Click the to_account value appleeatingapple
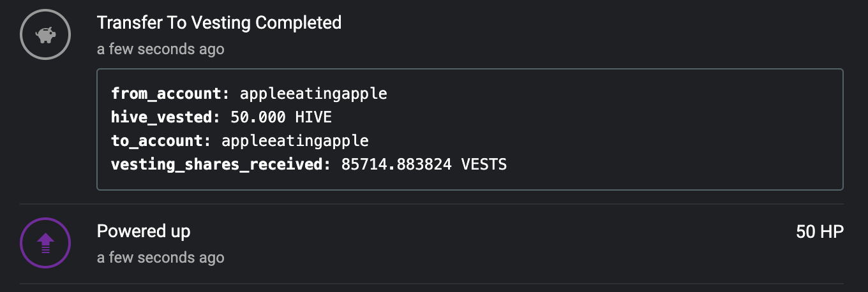Image resolution: width=868 pixels, height=292 pixels. click(x=295, y=141)
